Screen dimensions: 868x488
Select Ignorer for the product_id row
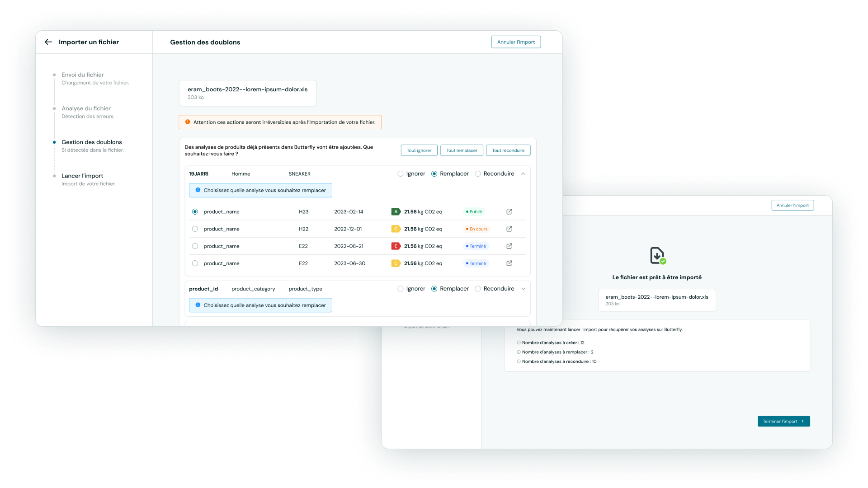coord(400,289)
